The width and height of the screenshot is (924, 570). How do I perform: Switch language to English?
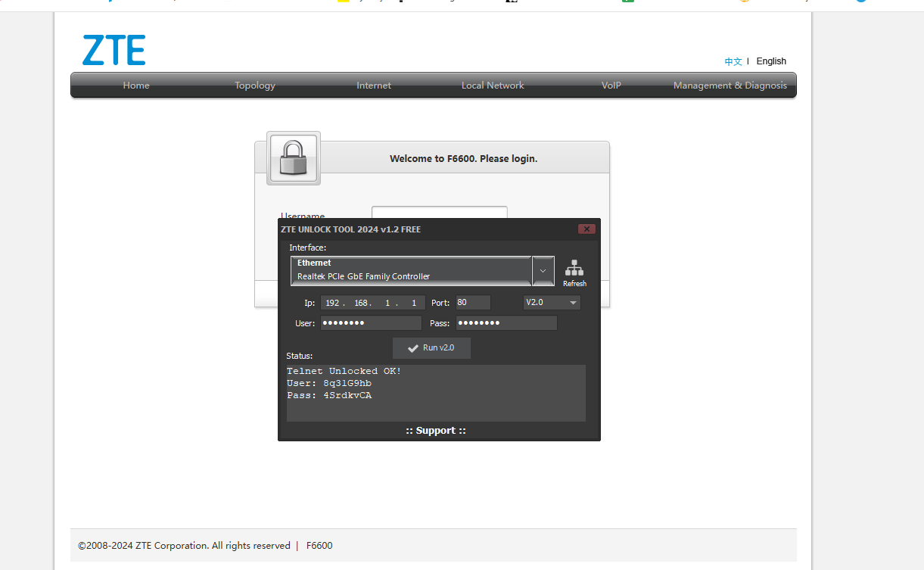coord(771,61)
